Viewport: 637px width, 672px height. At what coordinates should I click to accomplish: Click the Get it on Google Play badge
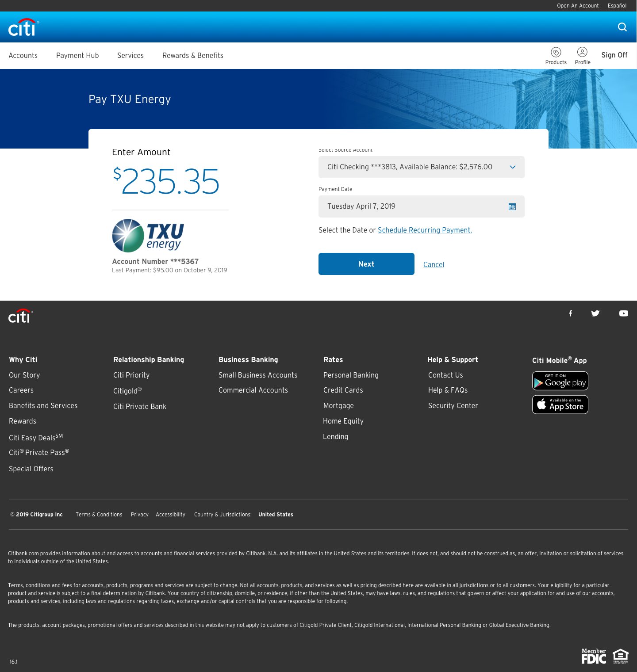[x=560, y=381]
